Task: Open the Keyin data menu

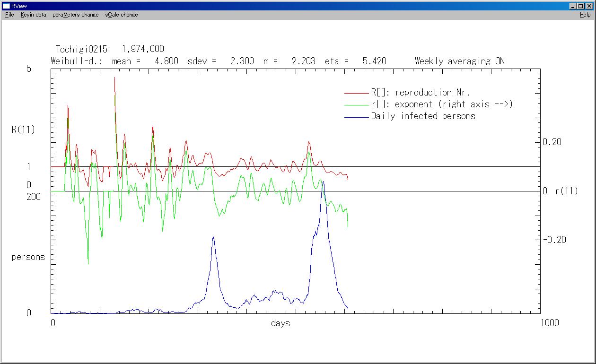Action: coord(33,15)
